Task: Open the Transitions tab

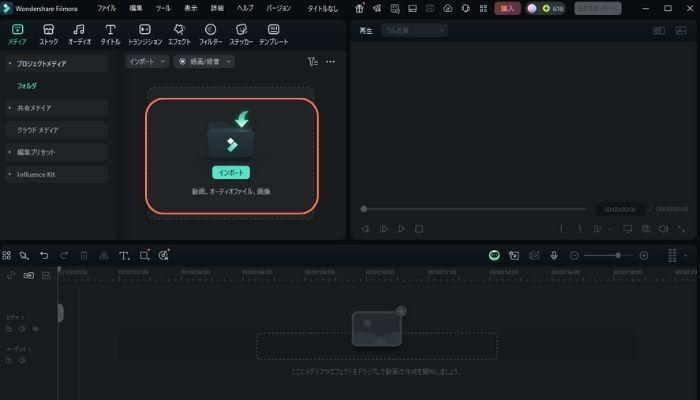Action: 145,34
